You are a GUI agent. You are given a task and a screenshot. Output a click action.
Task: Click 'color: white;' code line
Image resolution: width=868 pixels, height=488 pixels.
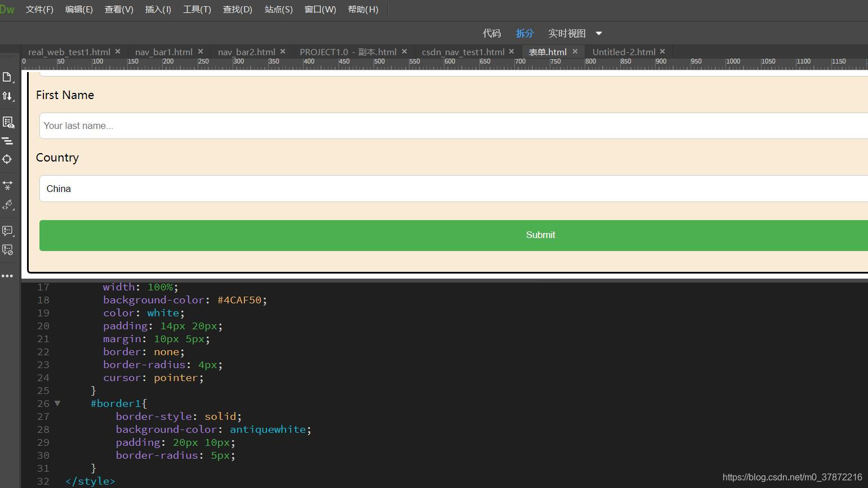point(144,313)
